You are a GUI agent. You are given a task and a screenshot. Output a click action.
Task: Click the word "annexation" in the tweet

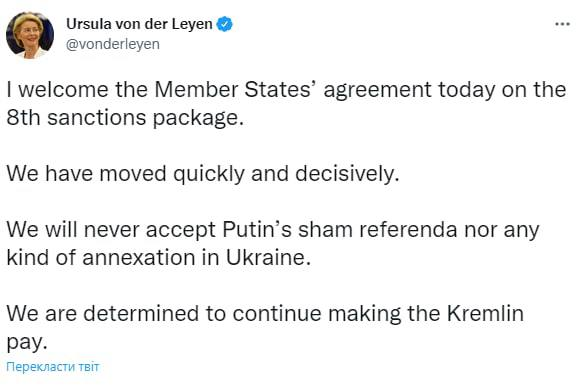139,257
